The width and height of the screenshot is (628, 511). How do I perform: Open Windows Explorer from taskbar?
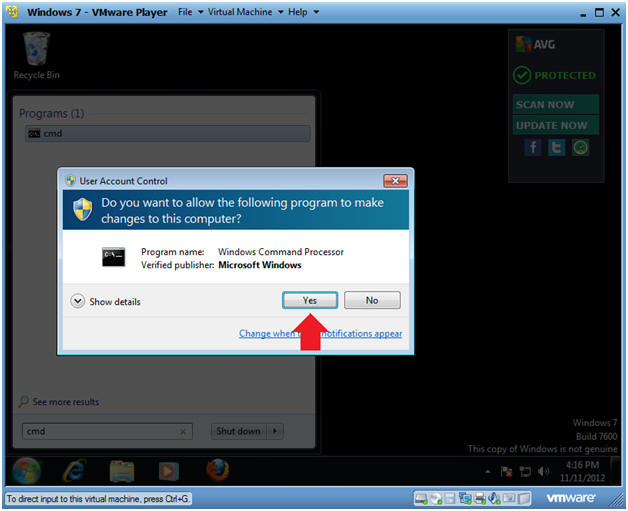point(122,471)
